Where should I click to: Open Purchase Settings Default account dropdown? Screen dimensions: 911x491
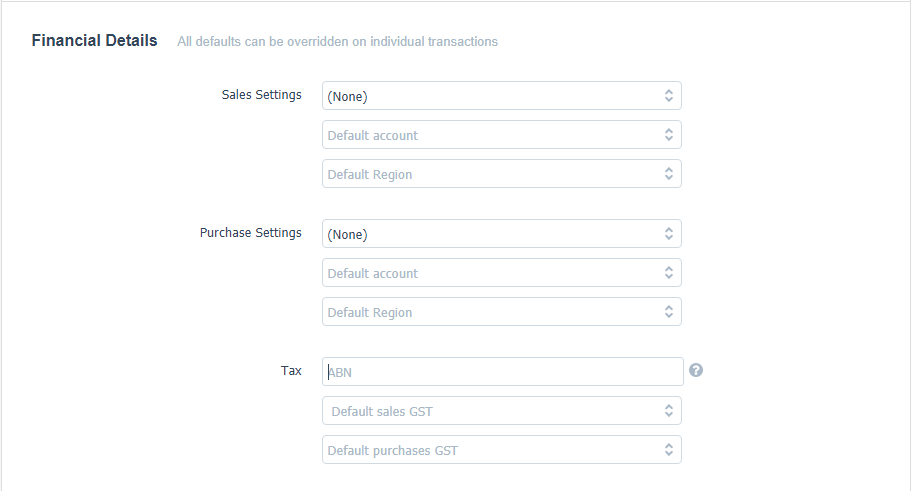pyautogui.click(x=501, y=273)
